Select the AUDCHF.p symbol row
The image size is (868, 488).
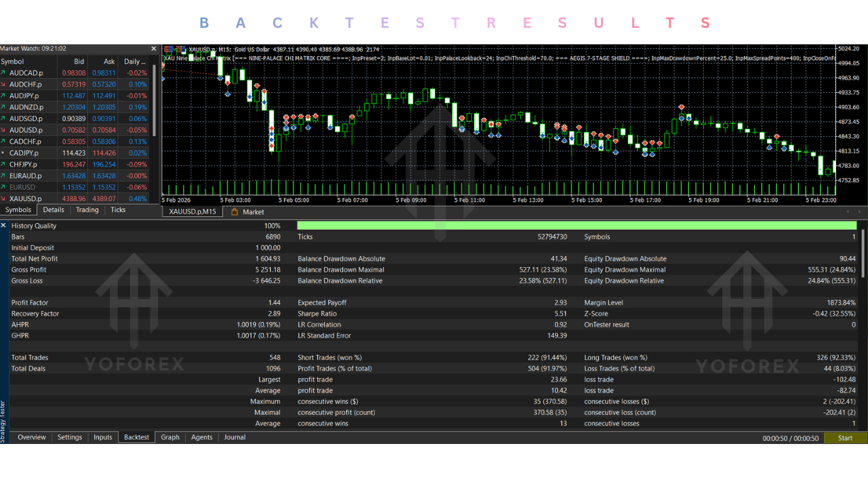tap(76, 84)
